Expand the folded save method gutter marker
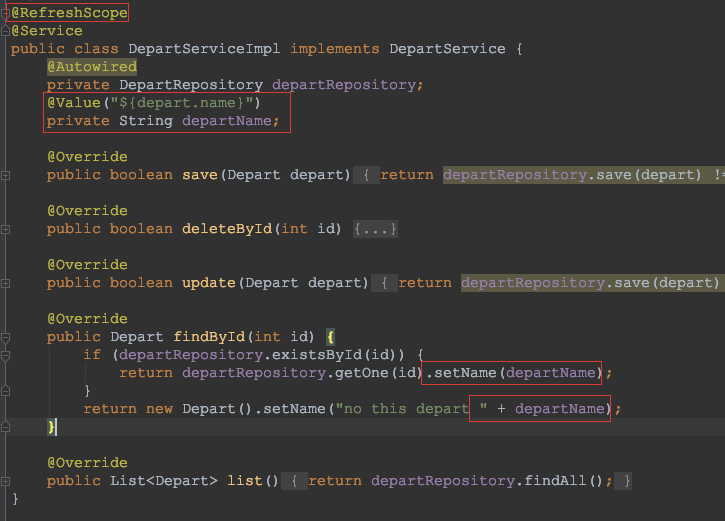 [6, 175]
